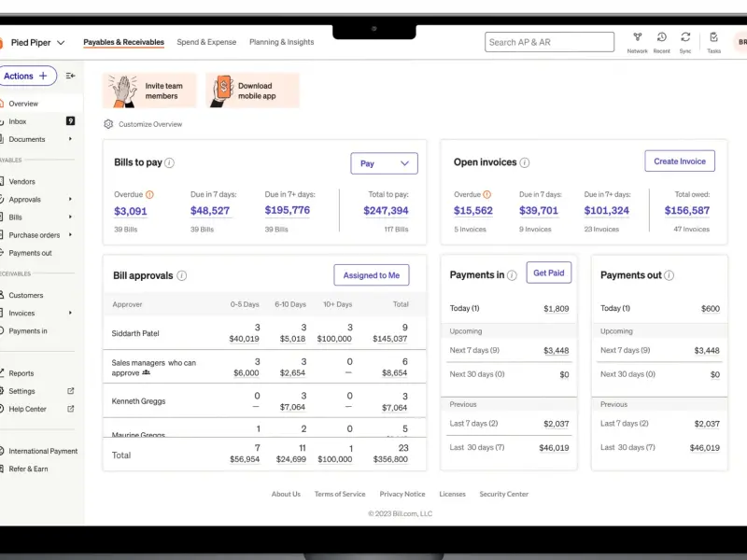Image resolution: width=747 pixels, height=560 pixels.
Task: Switch to Payables & Receivables tab
Action: coord(124,42)
